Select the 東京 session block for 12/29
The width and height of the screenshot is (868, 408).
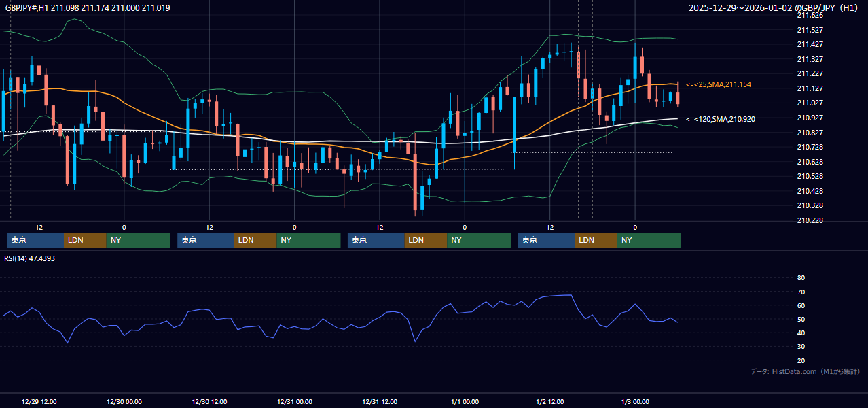tap(35, 240)
